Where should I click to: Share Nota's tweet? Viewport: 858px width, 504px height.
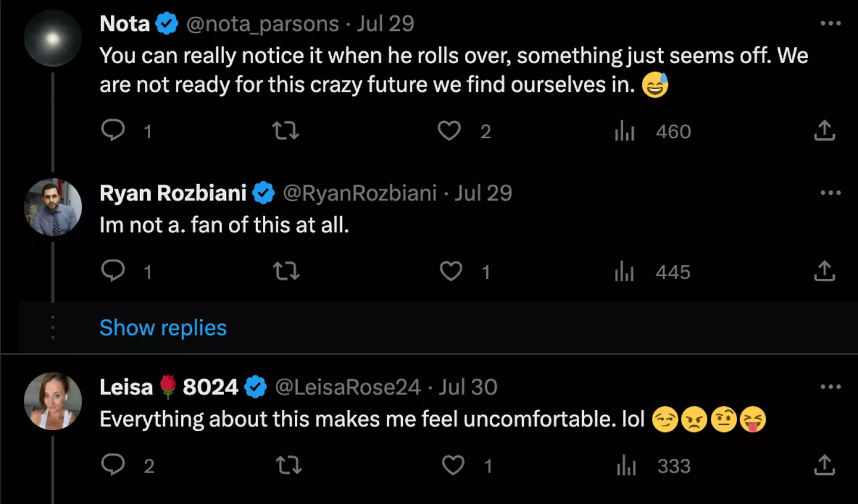point(825,130)
